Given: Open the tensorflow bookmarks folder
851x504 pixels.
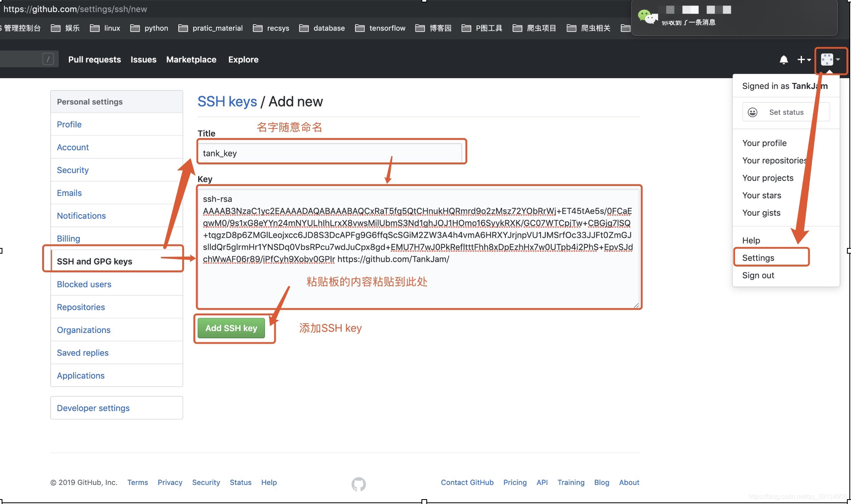Looking at the screenshot, I should [380, 28].
